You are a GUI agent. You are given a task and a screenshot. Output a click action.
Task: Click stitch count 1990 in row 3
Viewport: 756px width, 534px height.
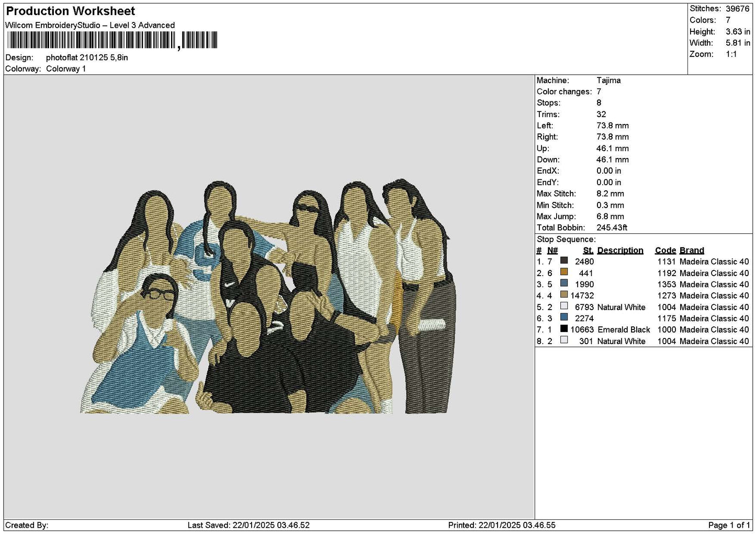[x=584, y=285]
